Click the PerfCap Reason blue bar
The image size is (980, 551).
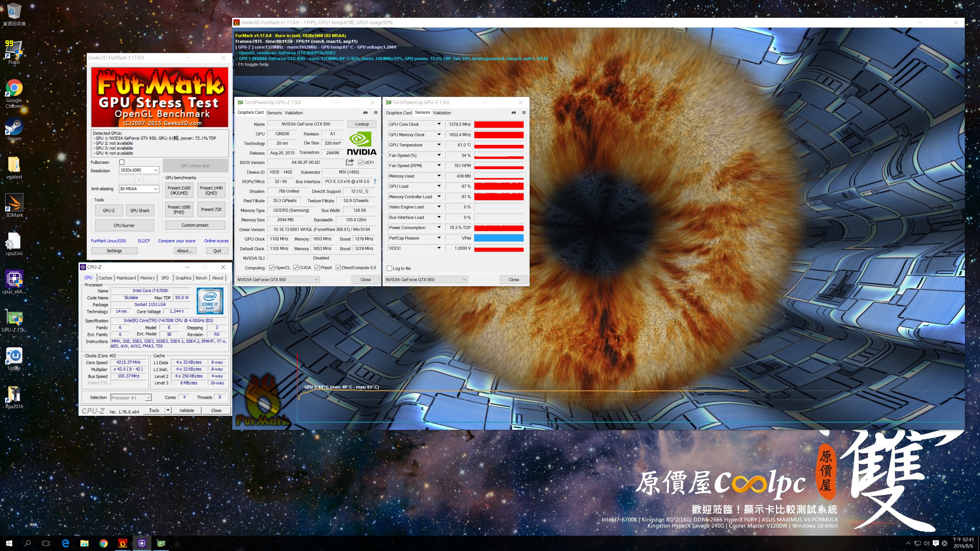[499, 238]
